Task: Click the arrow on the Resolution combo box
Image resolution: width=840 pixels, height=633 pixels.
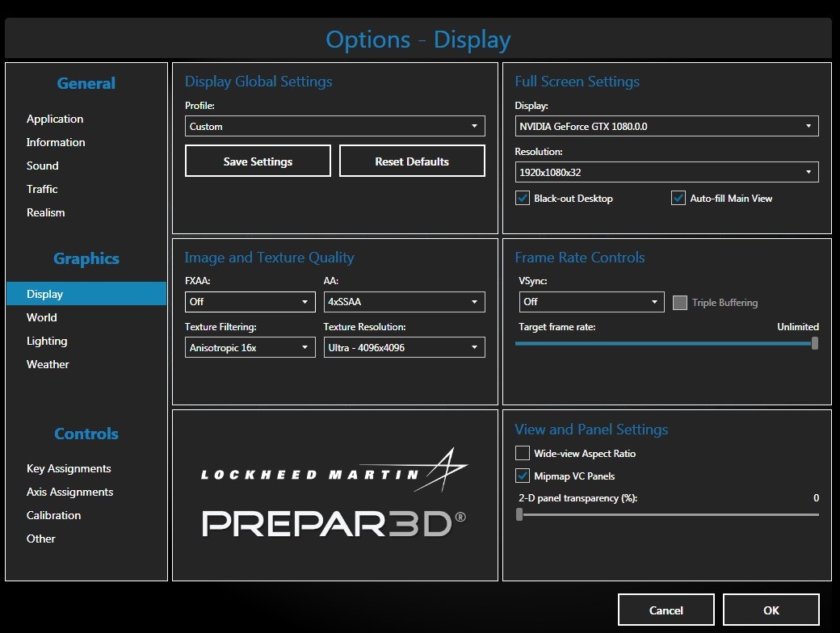Action: [808, 173]
